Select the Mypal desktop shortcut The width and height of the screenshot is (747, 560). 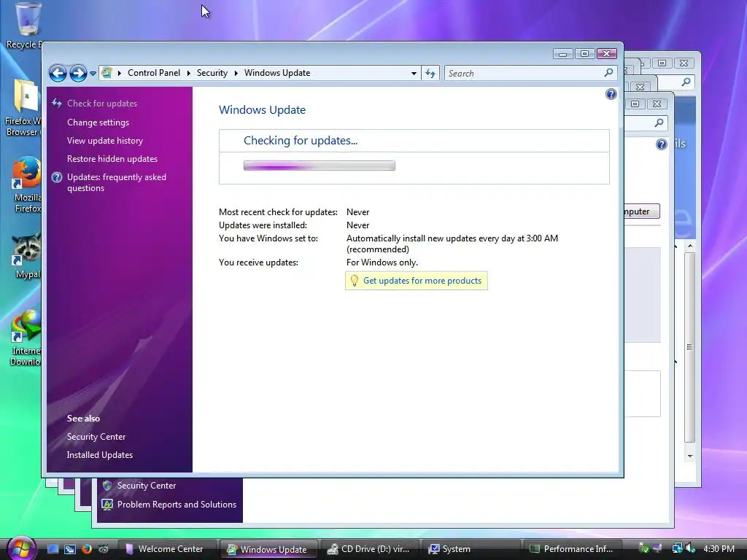coord(26,256)
